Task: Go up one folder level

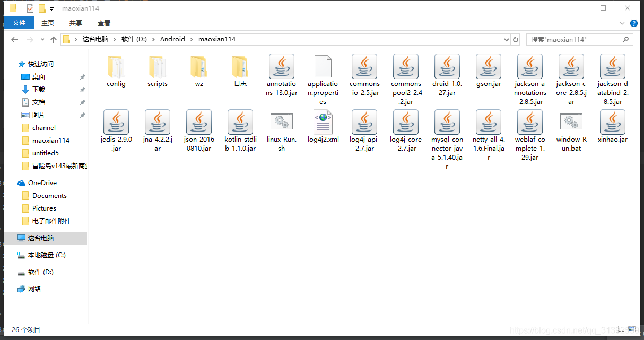Action: pyautogui.click(x=54, y=39)
